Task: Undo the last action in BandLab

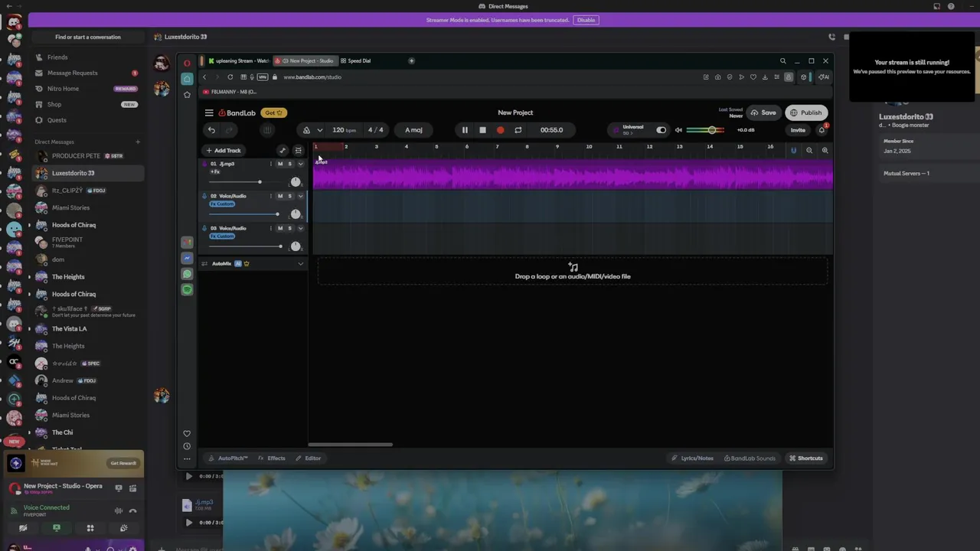Action: click(x=211, y=130)
